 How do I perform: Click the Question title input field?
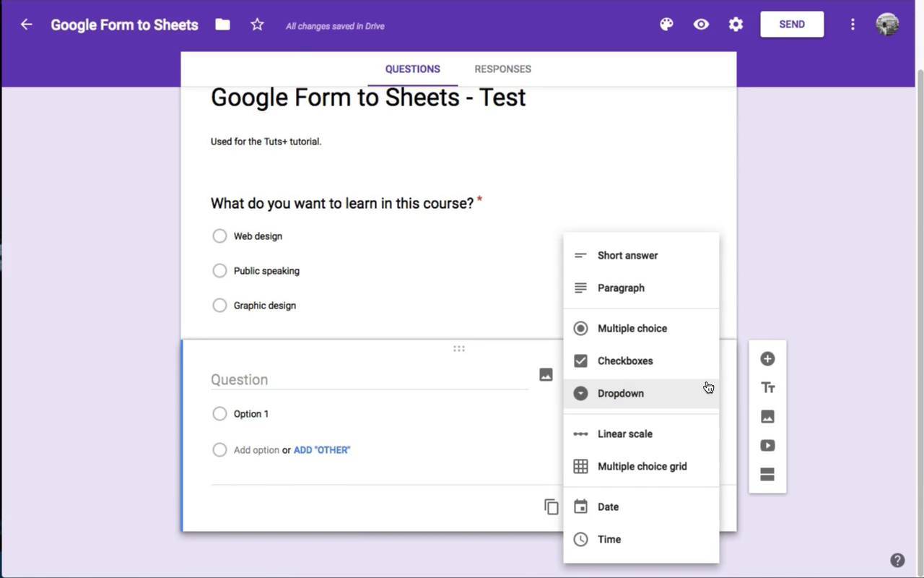pyautogui.click(x=369, y=379)
